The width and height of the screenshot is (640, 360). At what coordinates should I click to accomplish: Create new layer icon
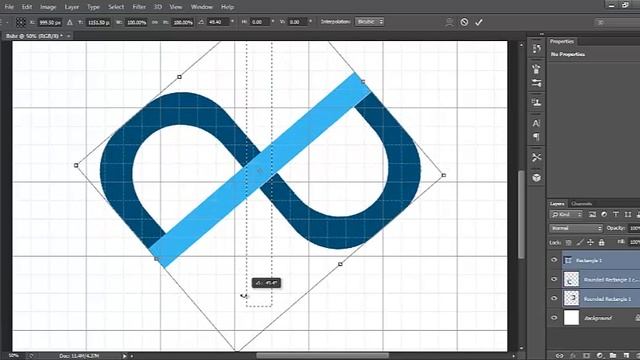coord(626,356)
